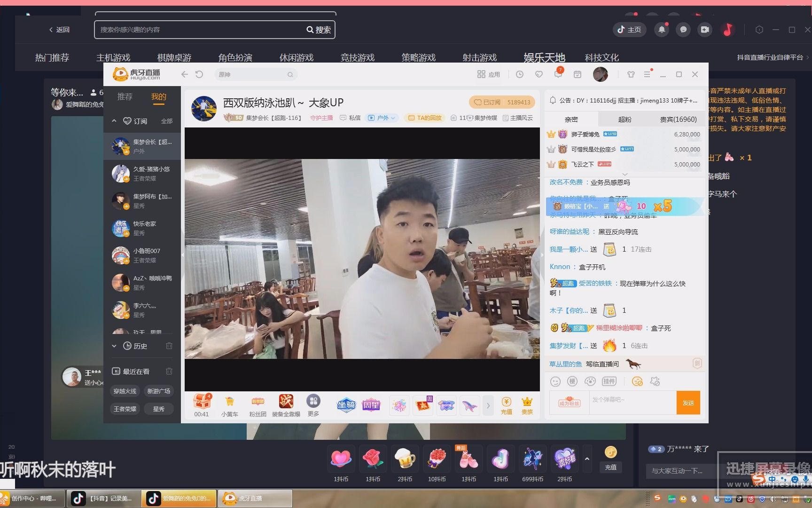Select the 穿越火线 recent tag
Viewport: 812px width, 508px height.
(x=125, y=391)
